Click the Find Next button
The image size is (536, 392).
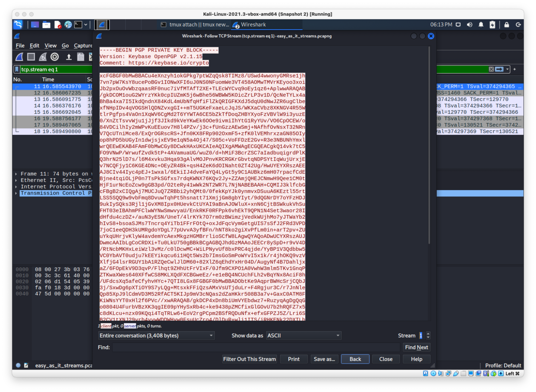click(x=417, y=347)
